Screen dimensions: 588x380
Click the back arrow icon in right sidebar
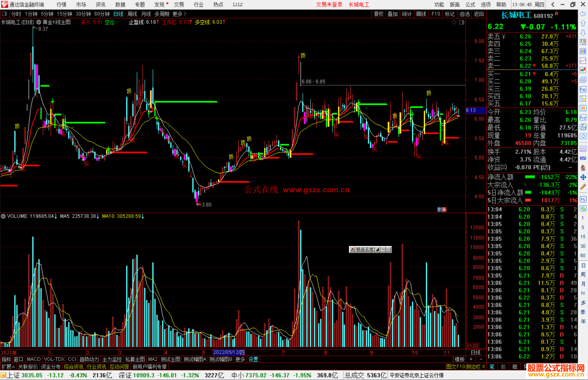click(583, 14)
